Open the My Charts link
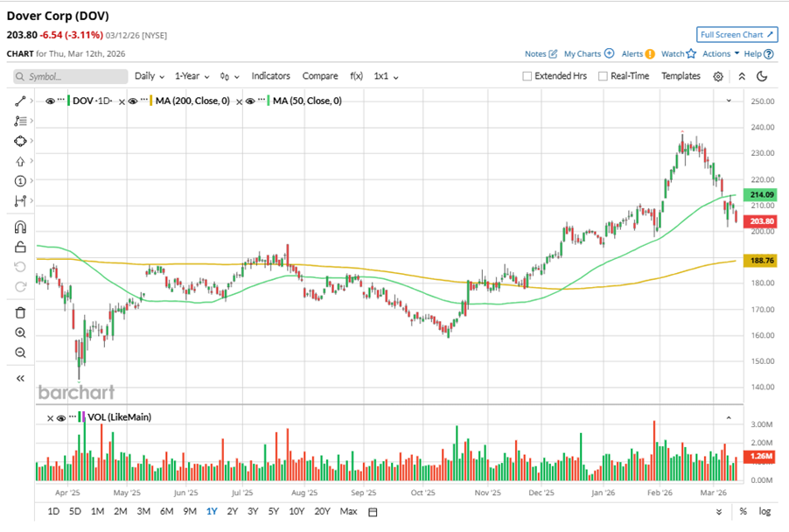The width and height of the screenshot is (789, 532). pyautogui.click(x=588, y=53)
